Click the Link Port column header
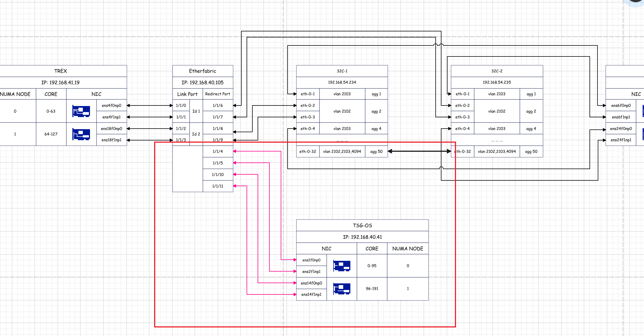 click(x=187, y=94)
